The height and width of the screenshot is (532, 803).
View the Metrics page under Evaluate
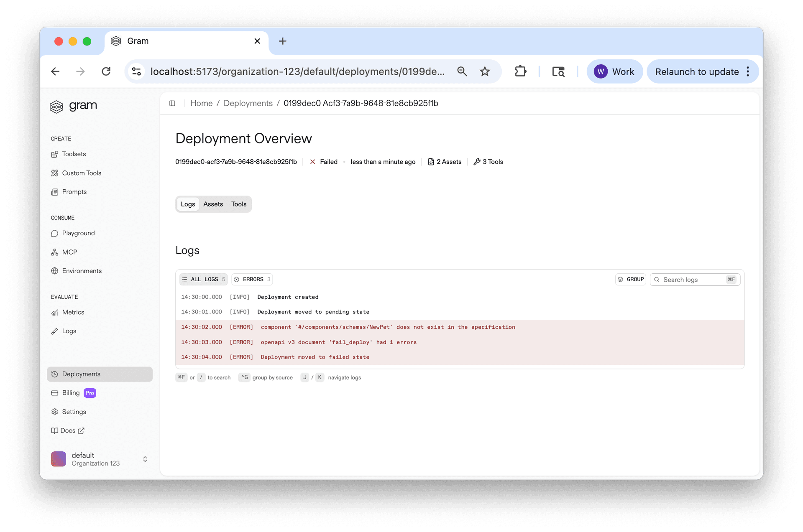point(73,312)
